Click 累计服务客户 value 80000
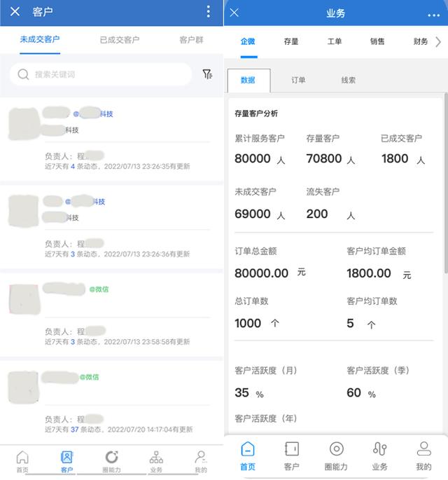The image size is (448, 480). 253,158
